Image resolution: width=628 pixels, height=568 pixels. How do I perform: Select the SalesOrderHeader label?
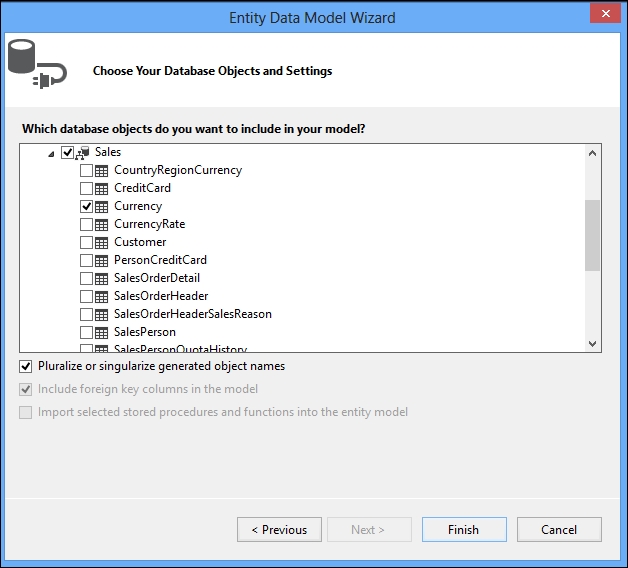(161, 296)
